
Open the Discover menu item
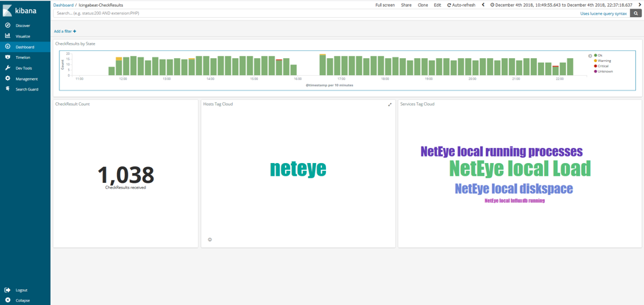point(23,25)
